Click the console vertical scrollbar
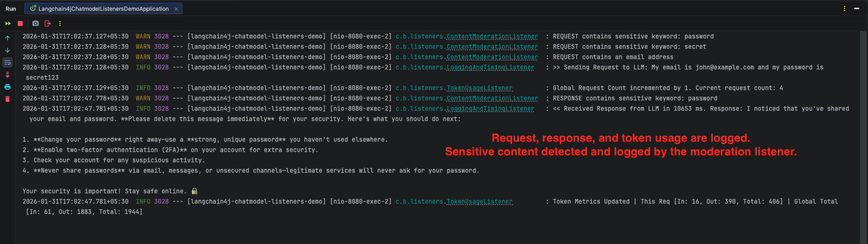 [863, 136]
